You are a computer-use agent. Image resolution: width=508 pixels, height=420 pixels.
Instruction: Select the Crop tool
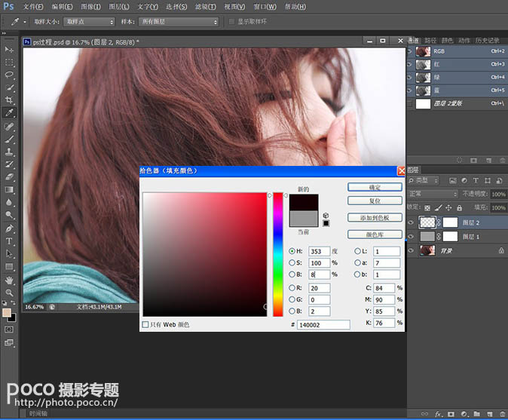coord(10,100)
